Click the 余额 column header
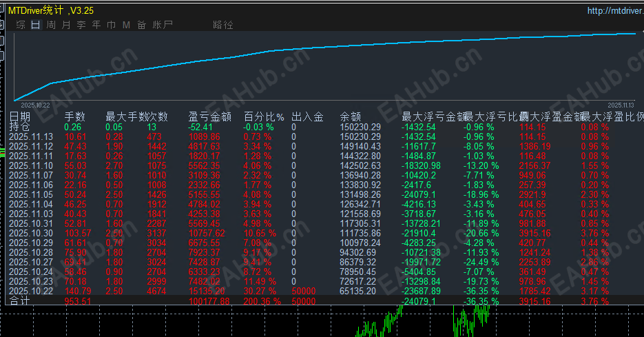This screenshot has height=337, width=644. pos(351,116)
